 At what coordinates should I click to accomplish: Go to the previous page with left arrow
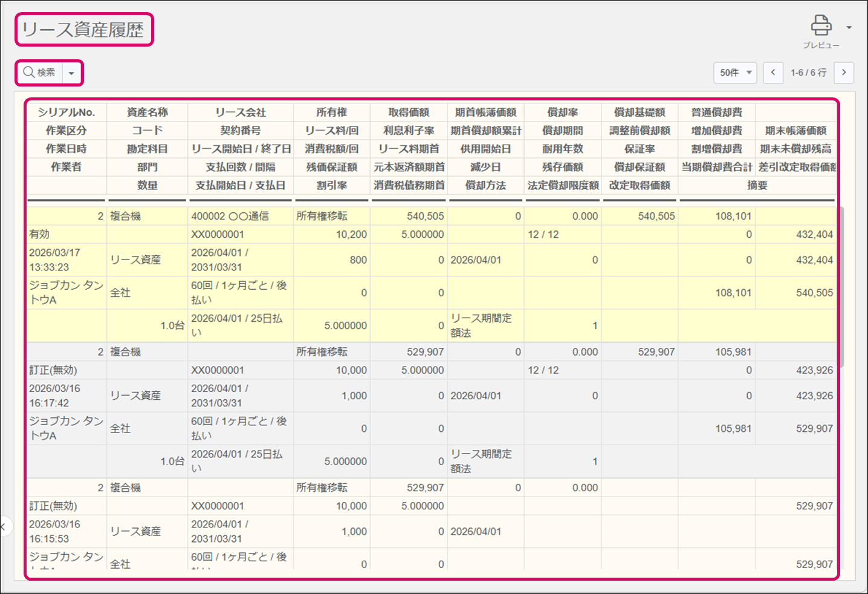point(773,73)
